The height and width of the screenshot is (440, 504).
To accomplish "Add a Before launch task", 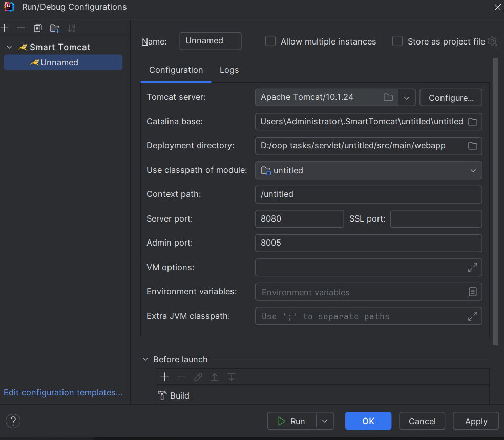I will click(x=164, y=377).
